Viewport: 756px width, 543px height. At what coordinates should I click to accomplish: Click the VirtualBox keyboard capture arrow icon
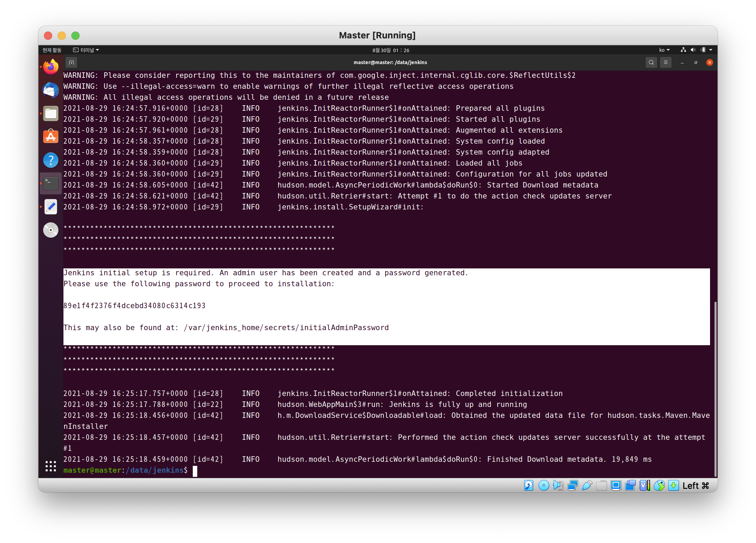tap(673, 485)
